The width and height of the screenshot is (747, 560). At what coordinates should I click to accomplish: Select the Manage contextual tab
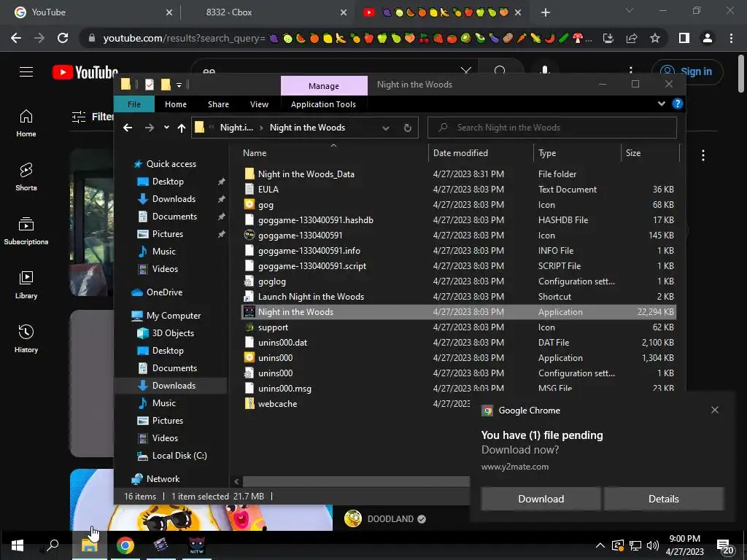324,86
